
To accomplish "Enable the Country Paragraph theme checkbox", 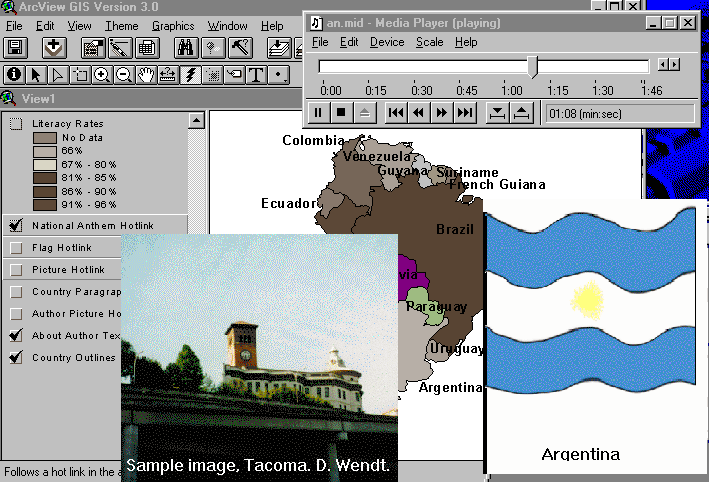I will tap(16, 292).
